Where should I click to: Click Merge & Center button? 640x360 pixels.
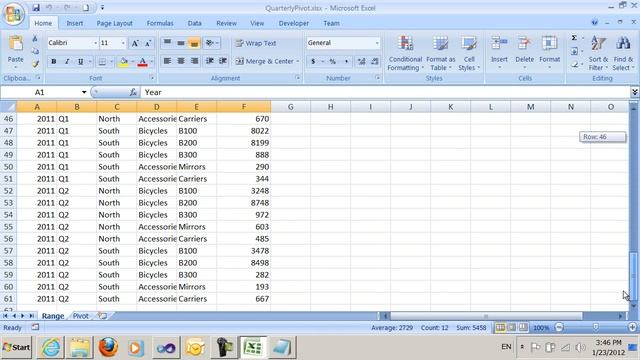pos(265,61)
